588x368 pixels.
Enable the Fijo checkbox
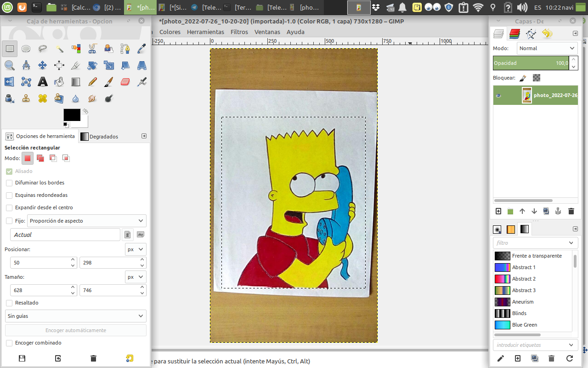point(9,221)
